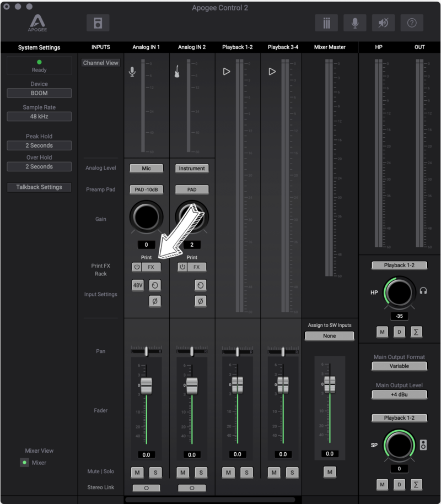Open the help question mark icon

pos(412,23)
